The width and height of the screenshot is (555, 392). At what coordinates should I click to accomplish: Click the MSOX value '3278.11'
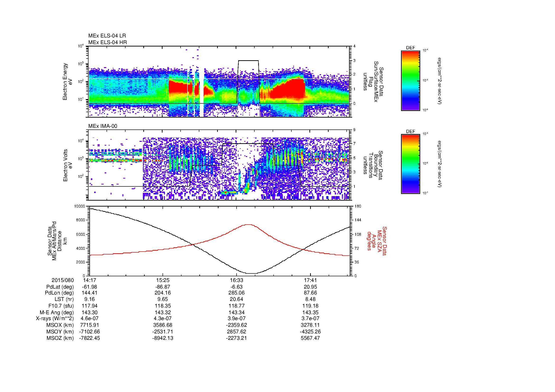[310, 325]
